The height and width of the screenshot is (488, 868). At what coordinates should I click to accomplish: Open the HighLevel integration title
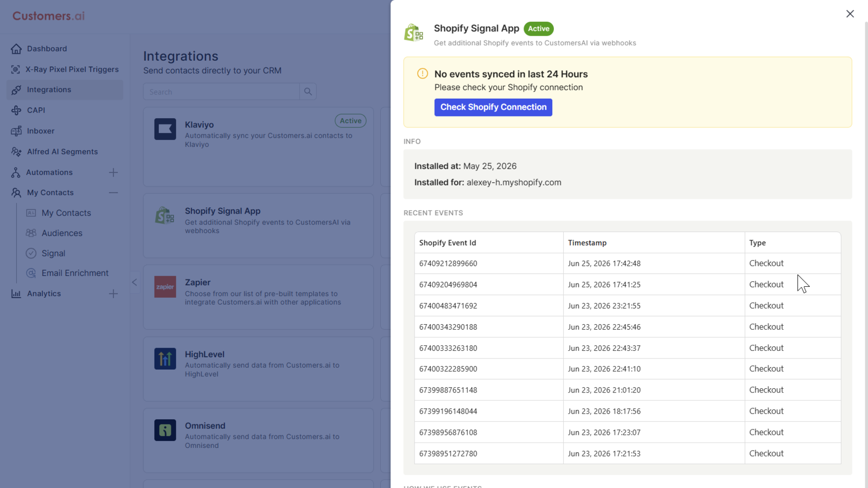point(205,355)
